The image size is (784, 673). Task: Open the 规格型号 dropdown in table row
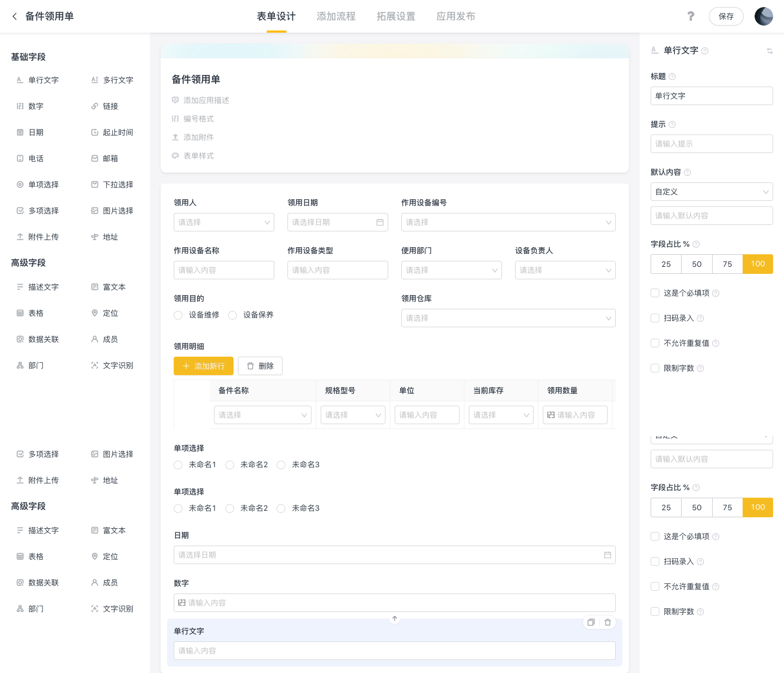pyautogui.click(x=353, y=415)
